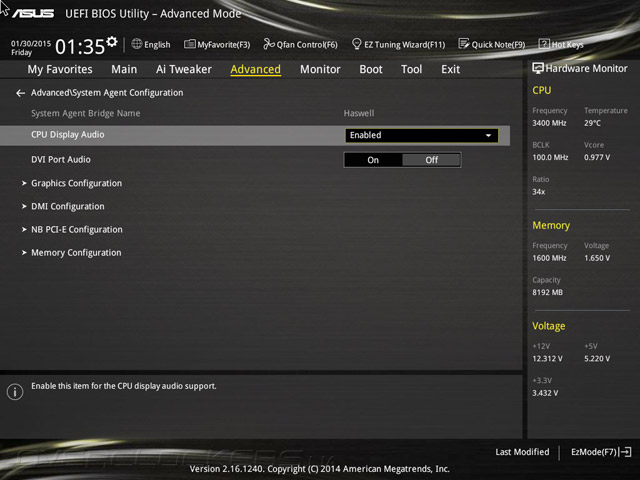Click the 100.0 MHz BCLK value
640x480 pixels.
point(550,157)
